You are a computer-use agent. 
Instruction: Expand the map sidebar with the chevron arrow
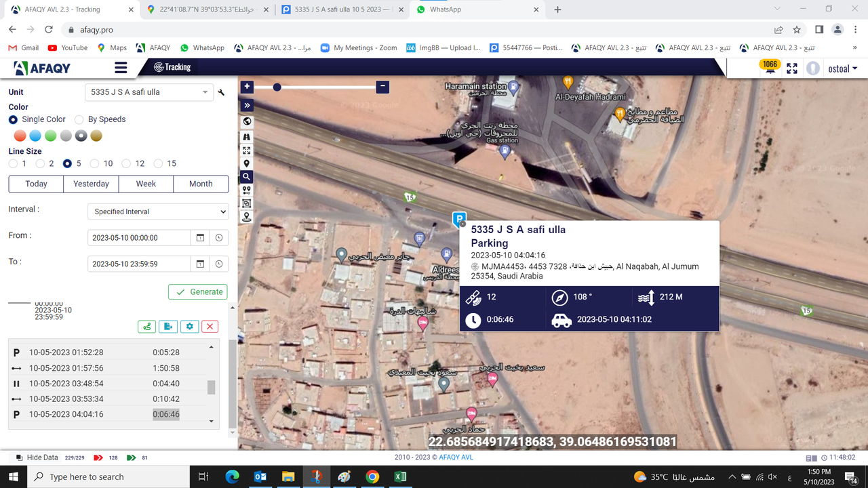tap(246, 105)
